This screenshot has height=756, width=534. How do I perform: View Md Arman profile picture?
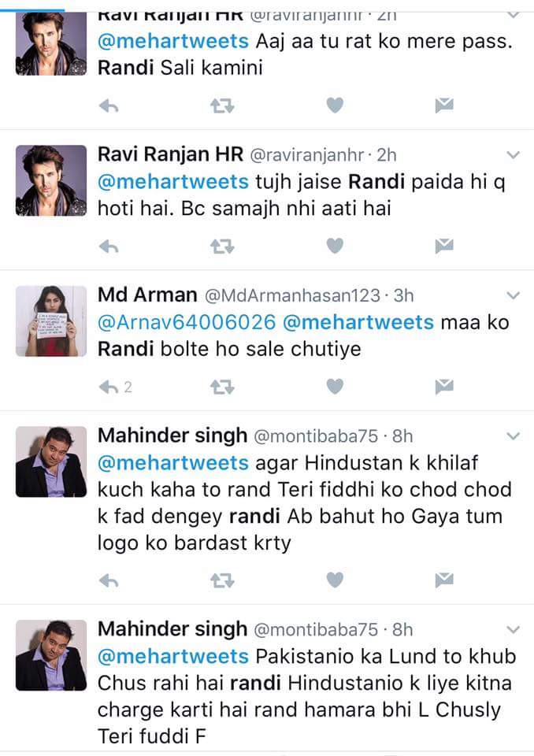pos(51,321)
